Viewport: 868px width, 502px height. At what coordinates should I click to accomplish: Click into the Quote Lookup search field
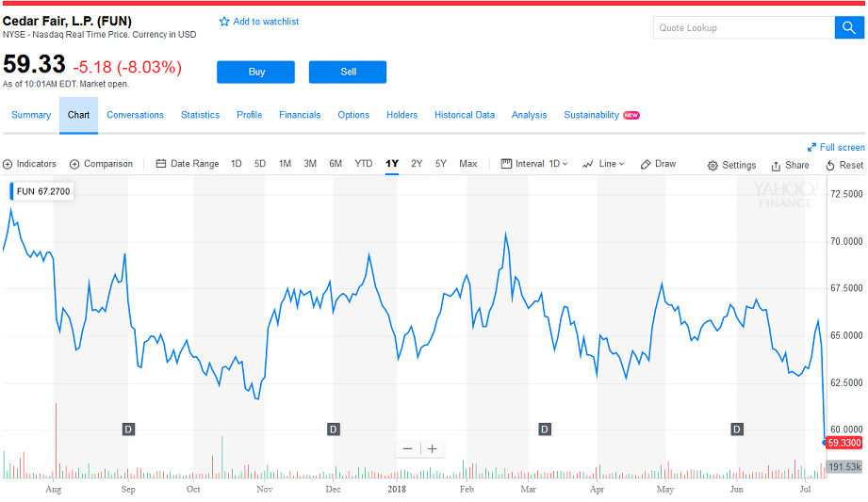[744, 27]
